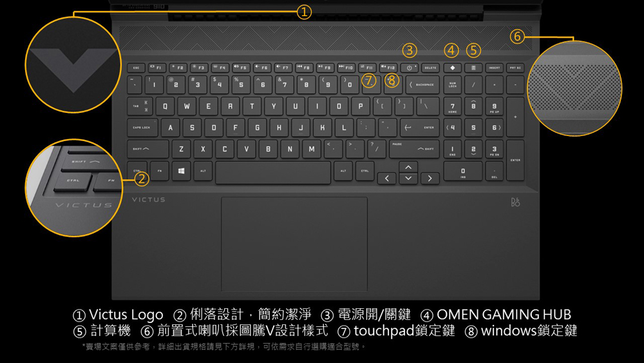The height and width of the screenshot is (363, 644).
Task: Click the B&O logo on palm rest
Action: [x=515, y=202]
